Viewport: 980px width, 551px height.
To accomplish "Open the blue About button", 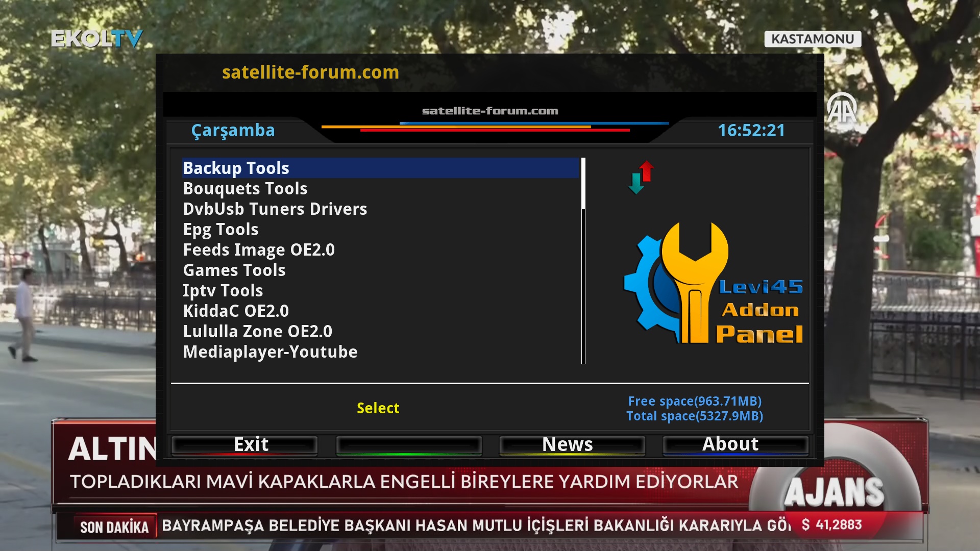I will click(x=736, y=445).
